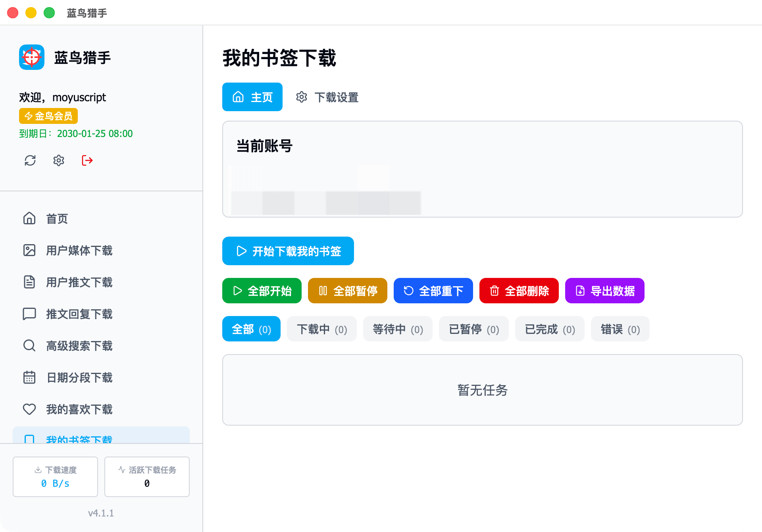Open 日期分段下载 in the sidebar
762x532 pixels.
[x=79, y=378]
